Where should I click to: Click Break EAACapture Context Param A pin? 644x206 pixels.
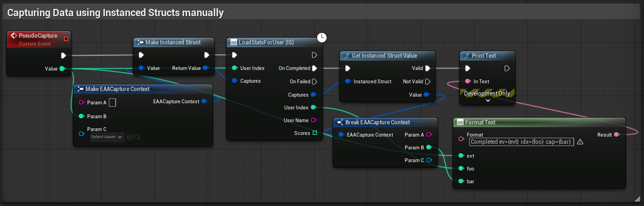(x=429, y=134)
